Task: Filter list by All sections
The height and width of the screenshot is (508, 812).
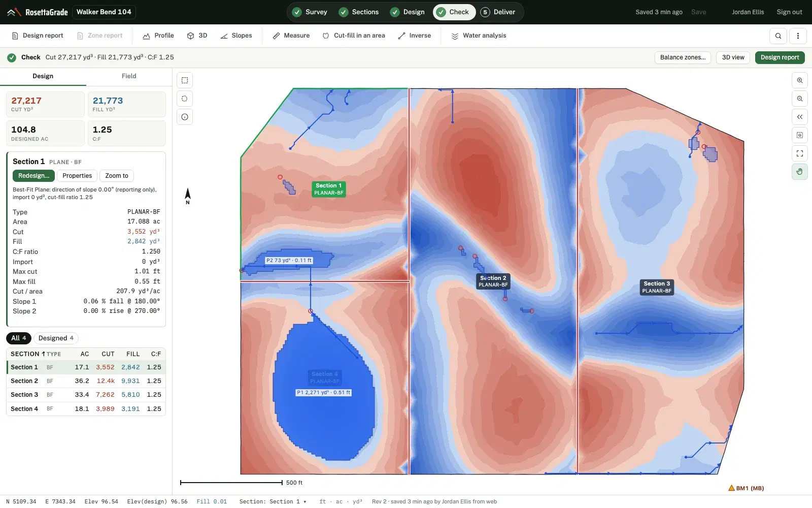Action: pos(19,338)
